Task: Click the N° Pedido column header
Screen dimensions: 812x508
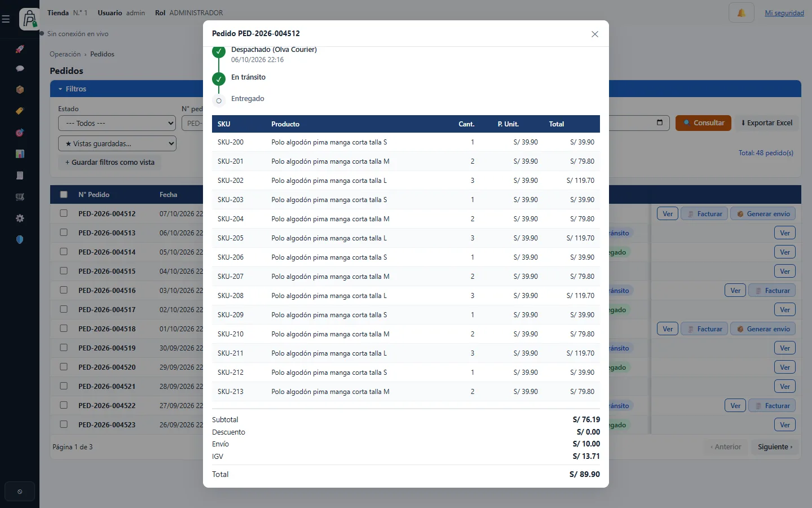Action: tap(94, 195)
